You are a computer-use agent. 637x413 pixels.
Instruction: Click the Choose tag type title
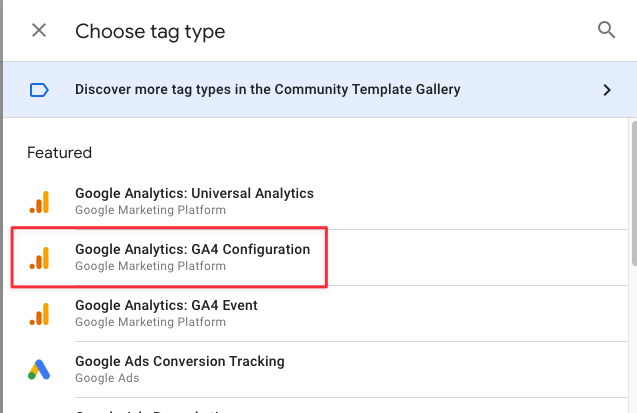click(x=150, y=31)
